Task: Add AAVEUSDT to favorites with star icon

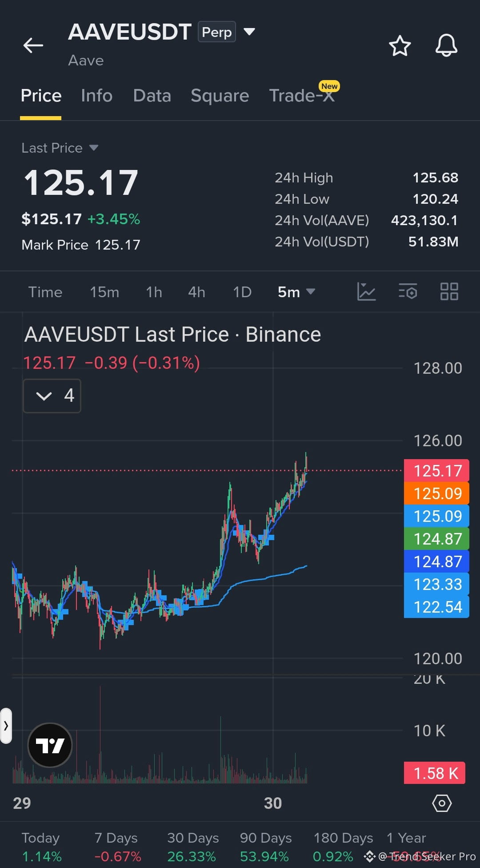Action: [x=400, y=45]
